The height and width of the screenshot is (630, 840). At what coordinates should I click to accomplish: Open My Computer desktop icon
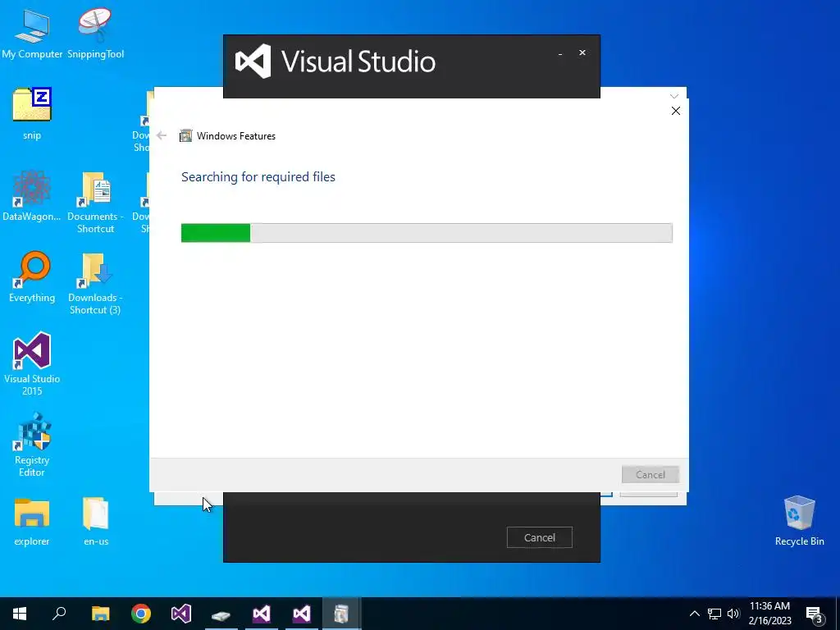[x=32, y=33]
